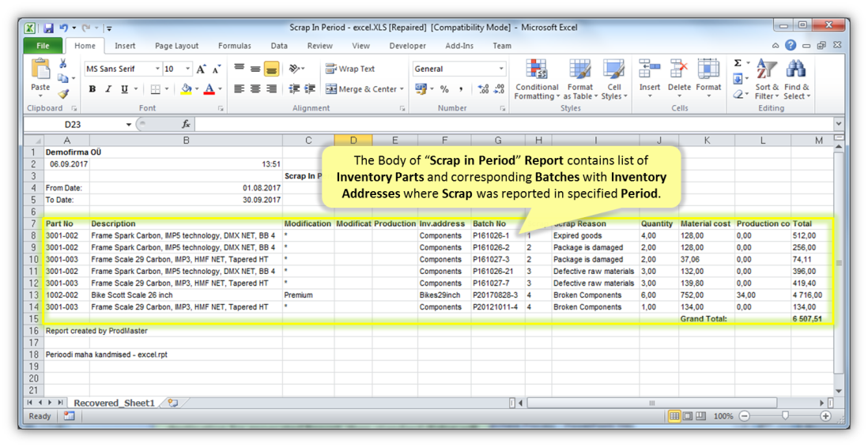Open the font name dropdown
Screen dimensions: 868x447
pos(158,69)
